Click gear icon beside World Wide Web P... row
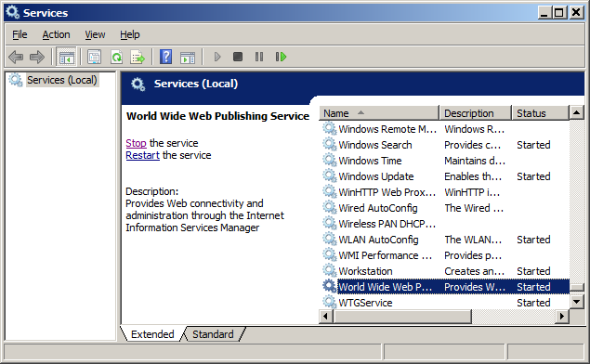The width and height of the screenshot is (590, 364). tap(329, 287)
